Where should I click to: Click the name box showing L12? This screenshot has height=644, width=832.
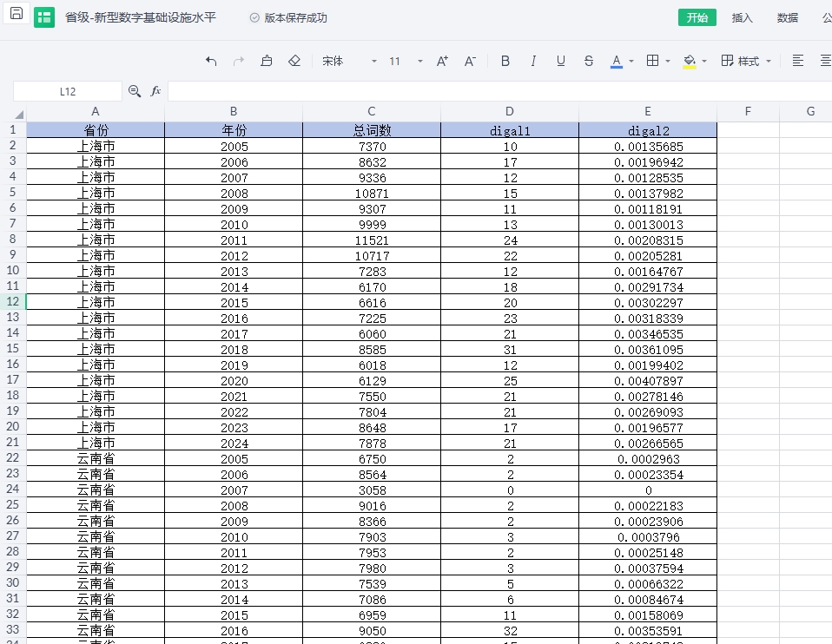(x=68, y=91)
